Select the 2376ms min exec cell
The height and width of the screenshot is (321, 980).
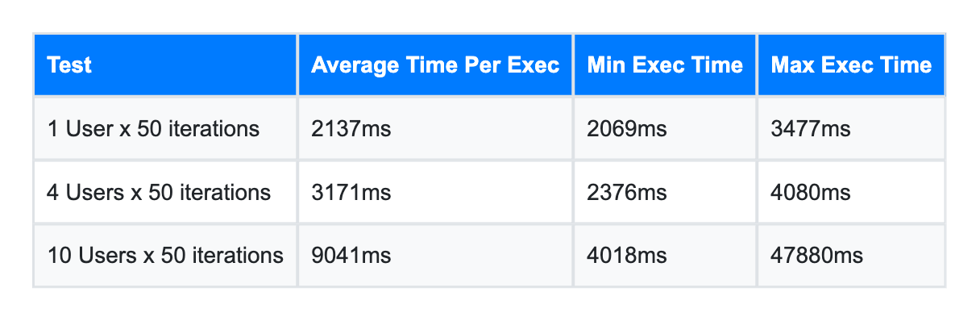[665, 192]
